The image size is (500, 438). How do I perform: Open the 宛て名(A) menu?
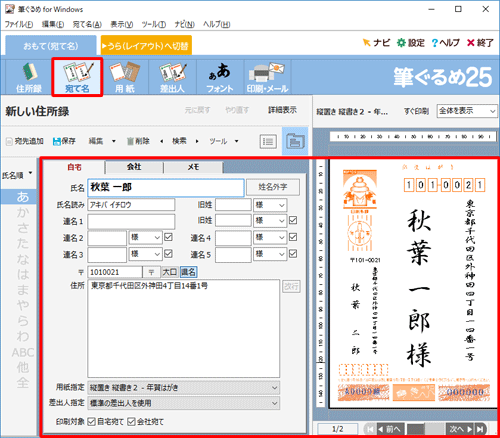87,24
